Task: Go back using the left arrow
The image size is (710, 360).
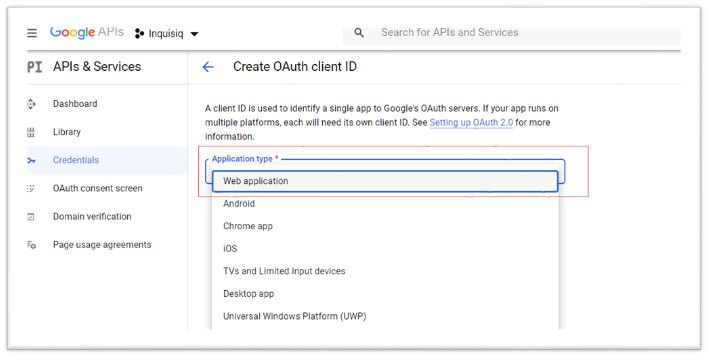Action: (208, 67)
